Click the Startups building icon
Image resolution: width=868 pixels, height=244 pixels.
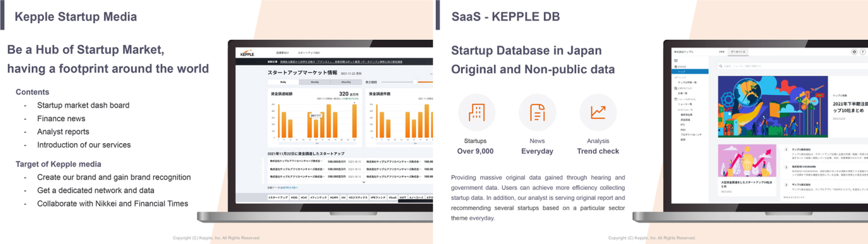click(x=477, y=112)
